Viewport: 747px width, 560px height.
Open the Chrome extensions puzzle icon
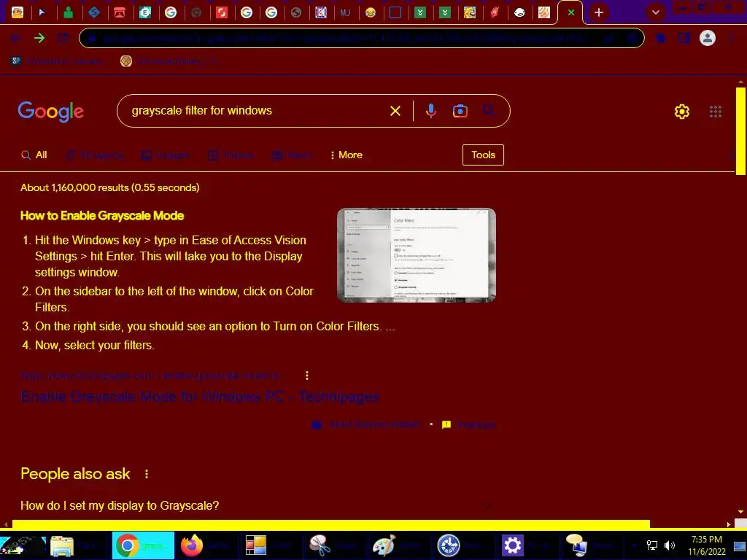(x=660, y=38)
